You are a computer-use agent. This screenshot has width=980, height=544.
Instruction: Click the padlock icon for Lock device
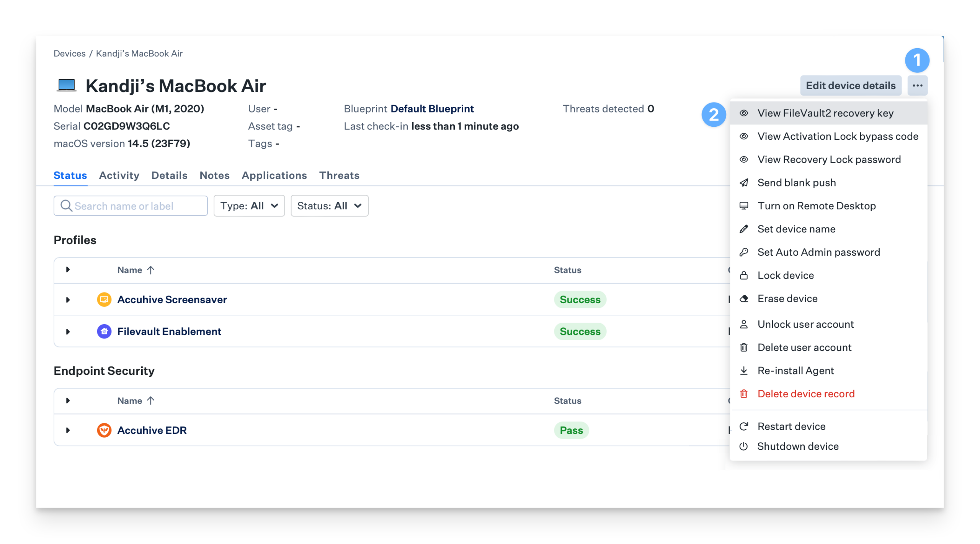[744, 276]
